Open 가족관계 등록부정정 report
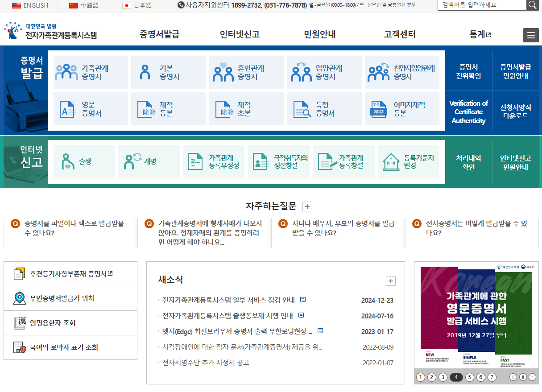 tap(214, 162)
